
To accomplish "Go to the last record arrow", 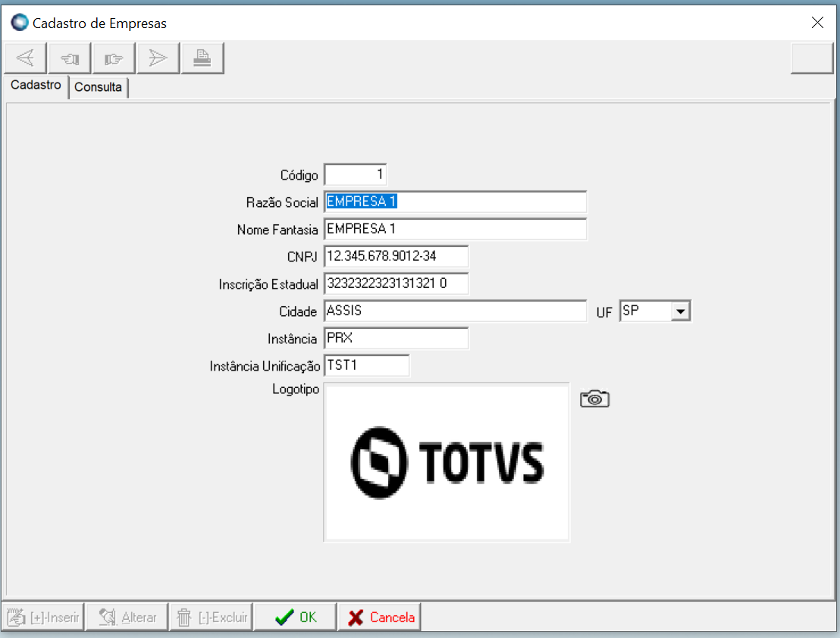I will 158,58.
